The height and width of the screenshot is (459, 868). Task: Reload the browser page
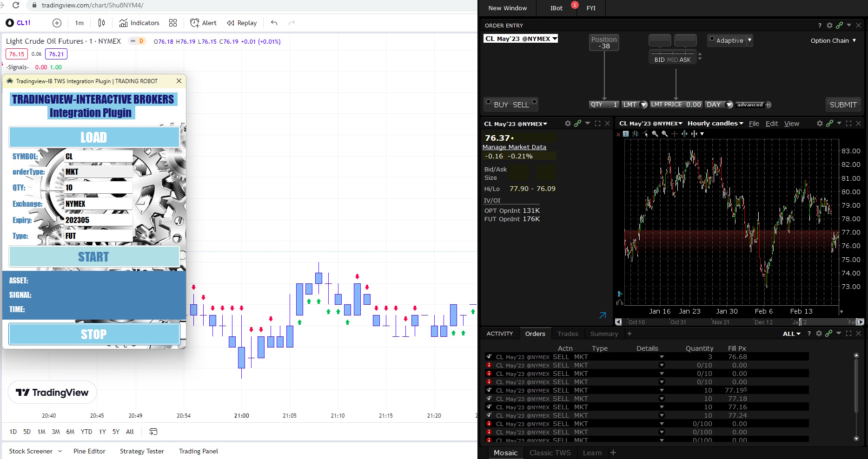coord(16,5)
